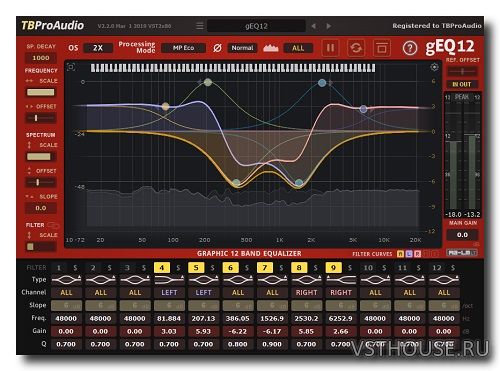Viewport: 500px width, 371px height.
Task: Open filter 4 channel LEFT dropdown
Action: click(x=169, y=292)
